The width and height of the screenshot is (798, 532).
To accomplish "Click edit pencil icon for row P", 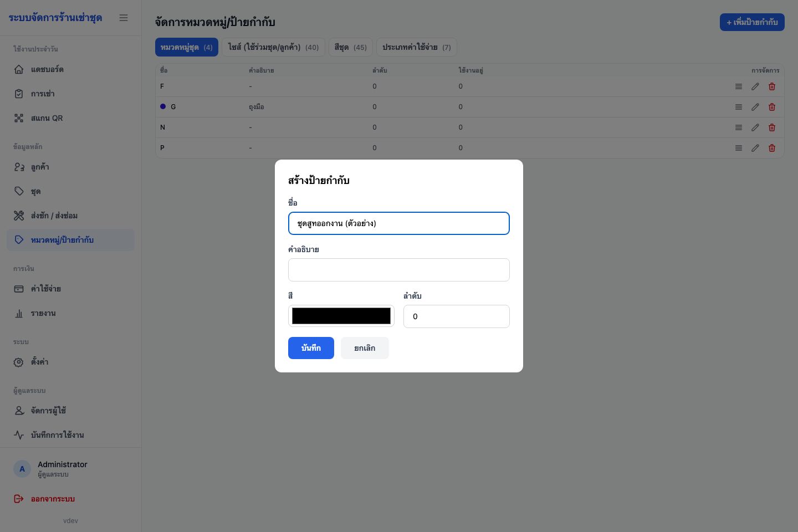I will (x=755, y=148).
